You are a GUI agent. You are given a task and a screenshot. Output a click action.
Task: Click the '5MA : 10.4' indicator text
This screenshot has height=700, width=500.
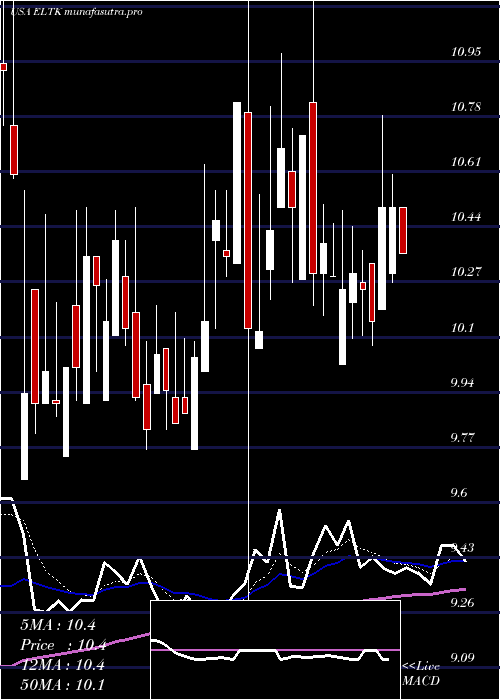58,625
